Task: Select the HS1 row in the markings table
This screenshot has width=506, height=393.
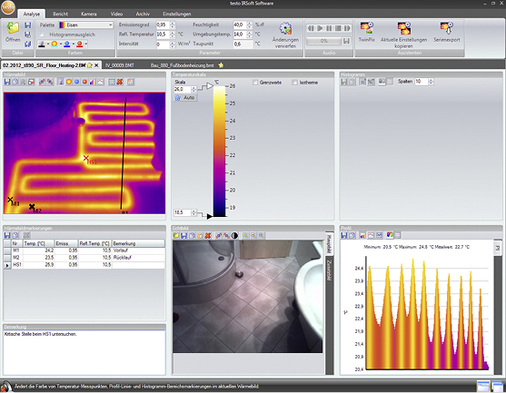Action: [x=84, y=265]
